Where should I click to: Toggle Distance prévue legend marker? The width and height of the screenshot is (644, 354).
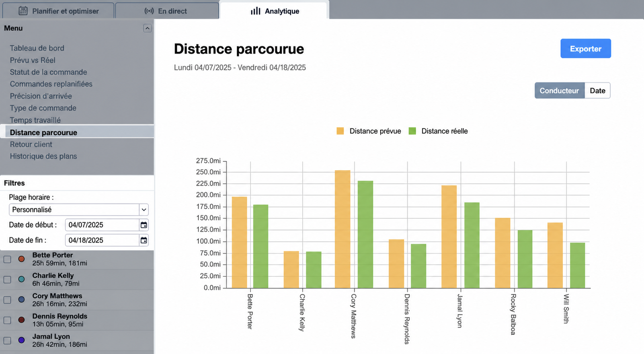[x=340, y=131]
